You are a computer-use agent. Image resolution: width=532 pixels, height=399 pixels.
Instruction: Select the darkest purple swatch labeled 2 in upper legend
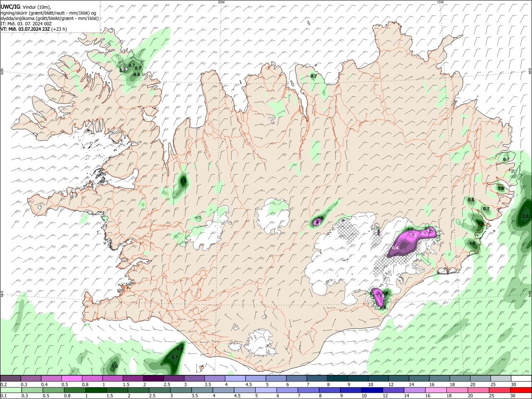pos(153,379)
